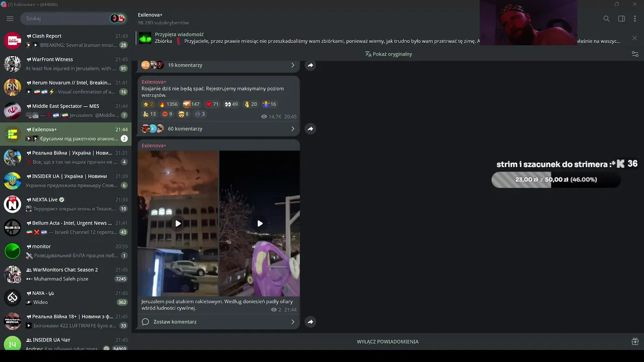
Task: Toggle the right side panel icon
Action: [621, 19]
